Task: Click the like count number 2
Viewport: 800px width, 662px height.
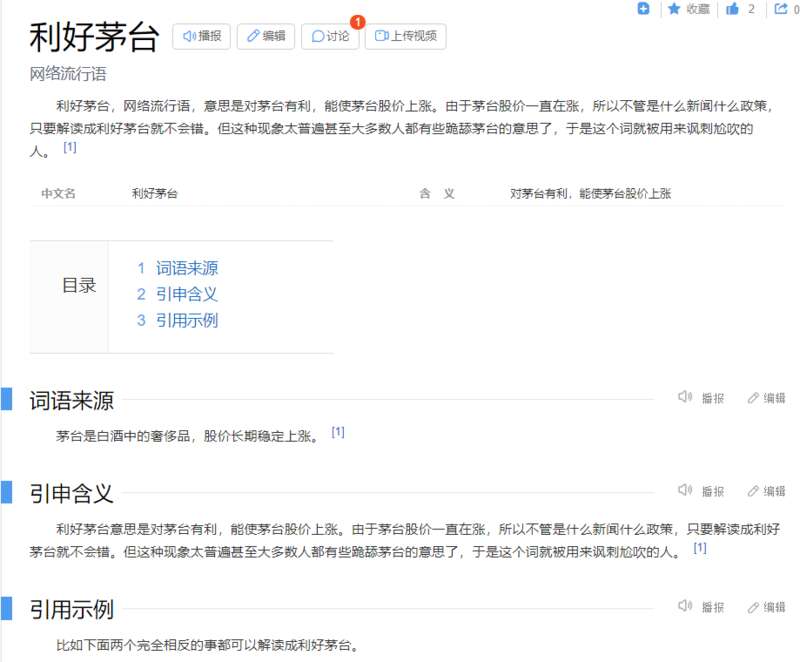Action: point(751,9)
